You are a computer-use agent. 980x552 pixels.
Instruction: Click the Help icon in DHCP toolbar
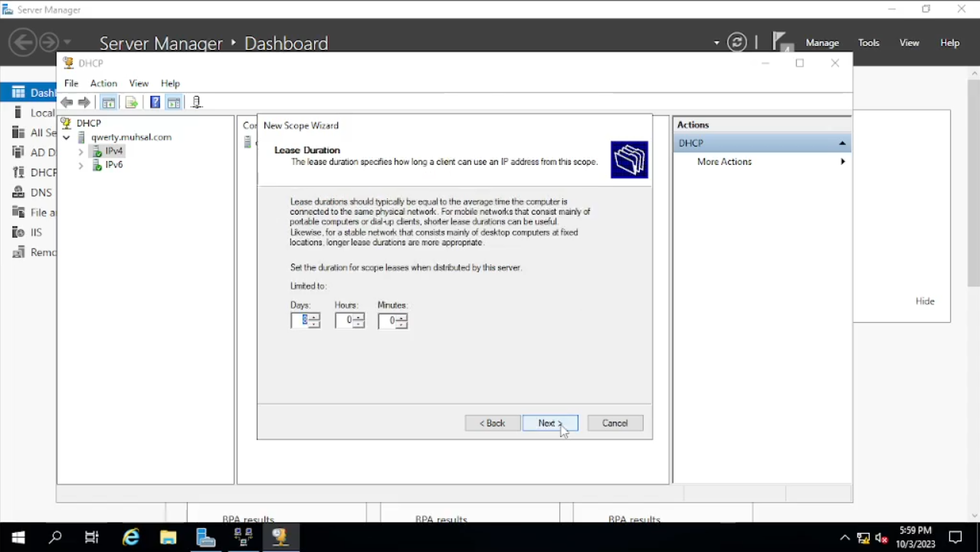155,103
